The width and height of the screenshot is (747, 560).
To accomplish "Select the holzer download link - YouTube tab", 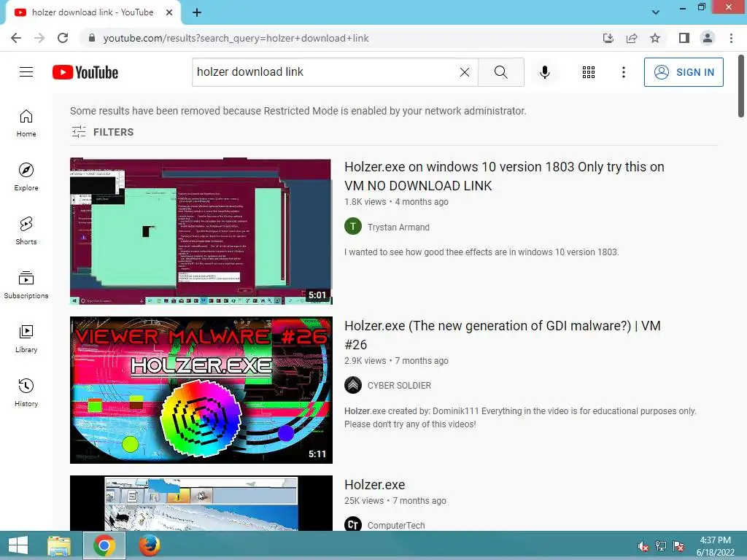I will click(93, 12).
